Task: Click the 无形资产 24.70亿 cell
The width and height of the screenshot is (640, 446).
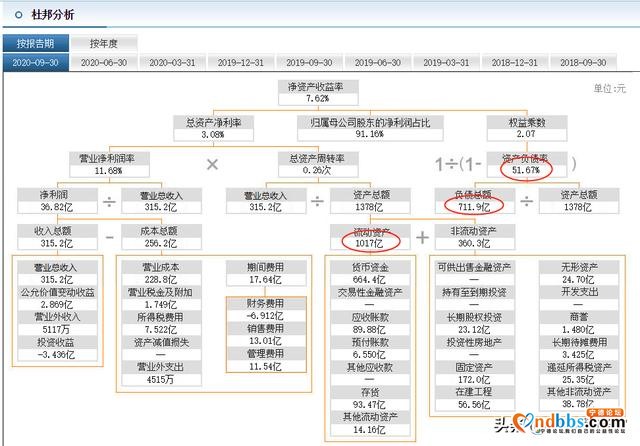Action: pyautogui.click(x=579, y=273)
